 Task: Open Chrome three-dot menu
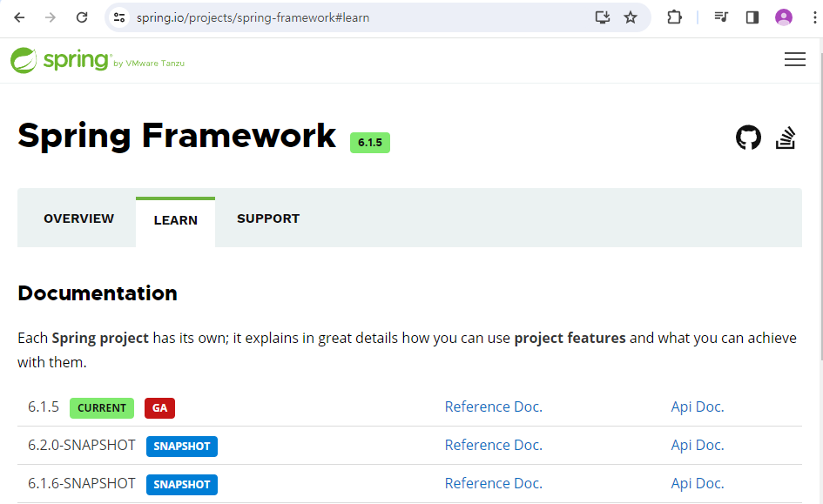click(814, 17)
